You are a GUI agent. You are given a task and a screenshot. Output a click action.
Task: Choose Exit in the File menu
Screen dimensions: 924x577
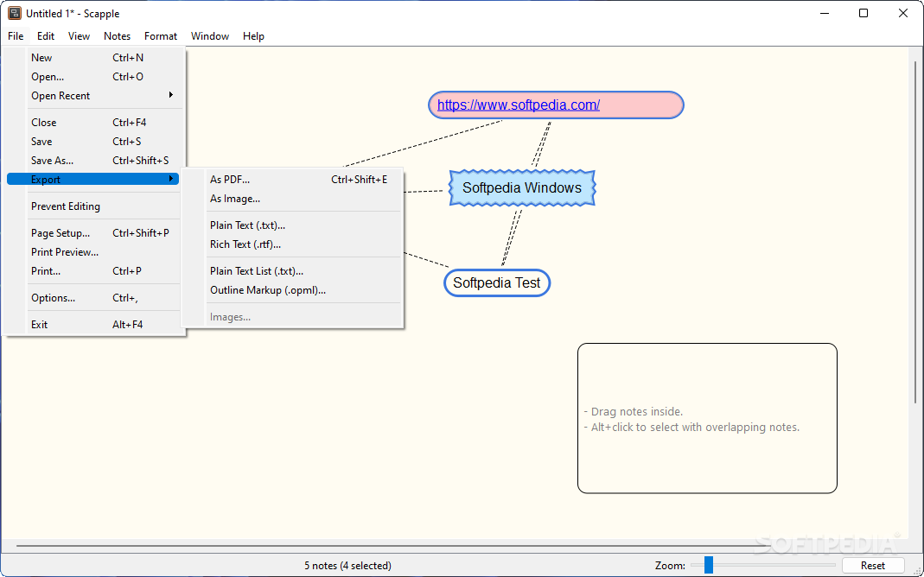pos(93,325)
